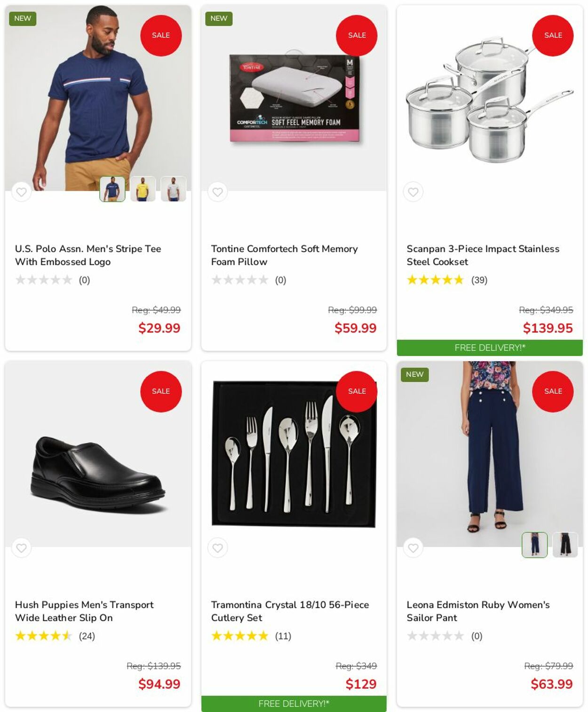
Task: Wishlist the Hush Puppies slip on shoe
Action: [x=22, y=548]
